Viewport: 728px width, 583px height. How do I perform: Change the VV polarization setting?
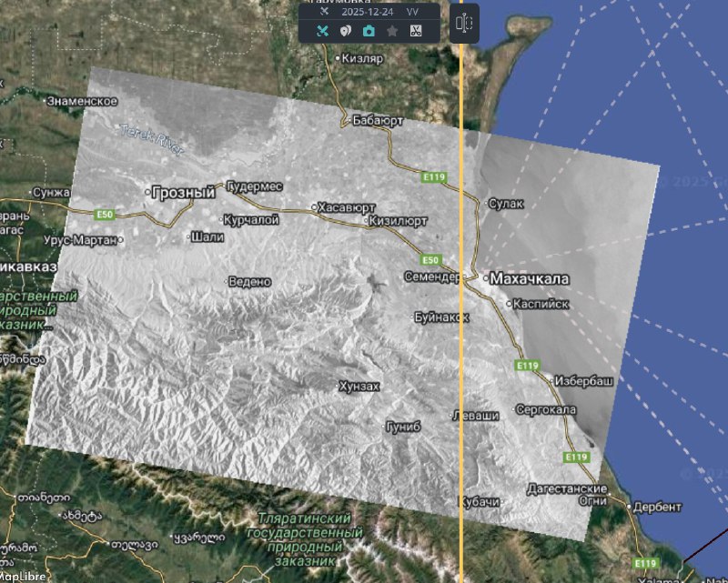[x=412, y=11]
